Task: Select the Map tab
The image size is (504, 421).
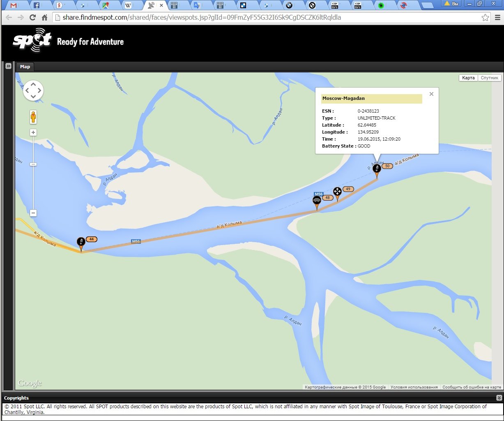Action: point(25,67)
